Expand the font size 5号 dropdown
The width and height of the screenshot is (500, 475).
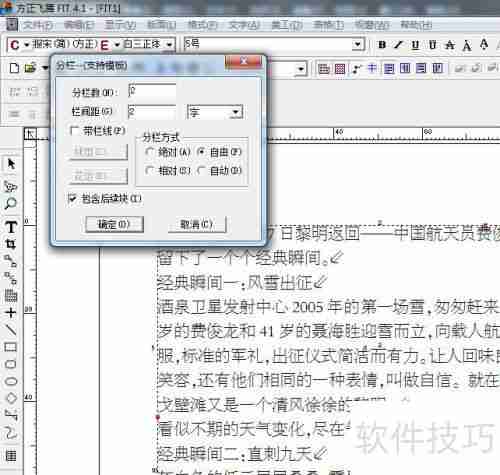[358, 44]
